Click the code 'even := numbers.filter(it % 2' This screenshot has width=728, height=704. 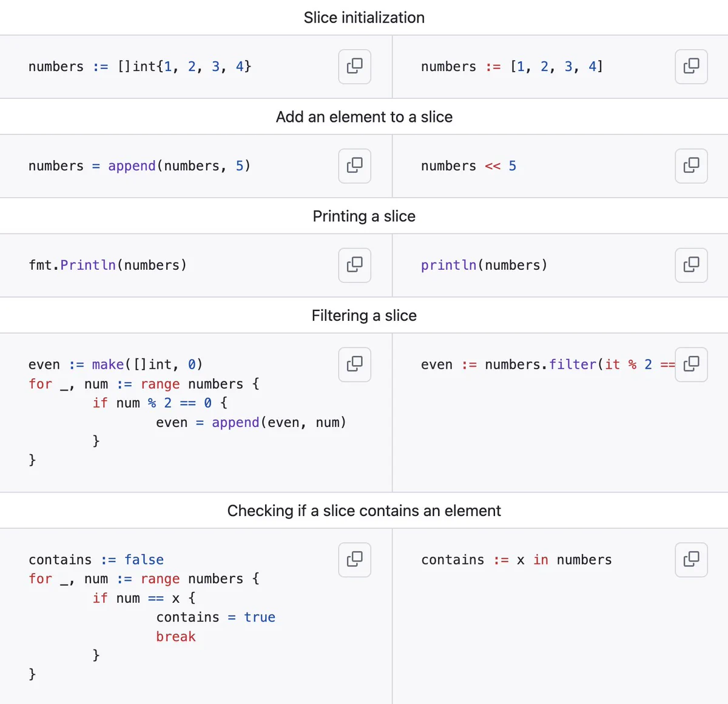548,364
